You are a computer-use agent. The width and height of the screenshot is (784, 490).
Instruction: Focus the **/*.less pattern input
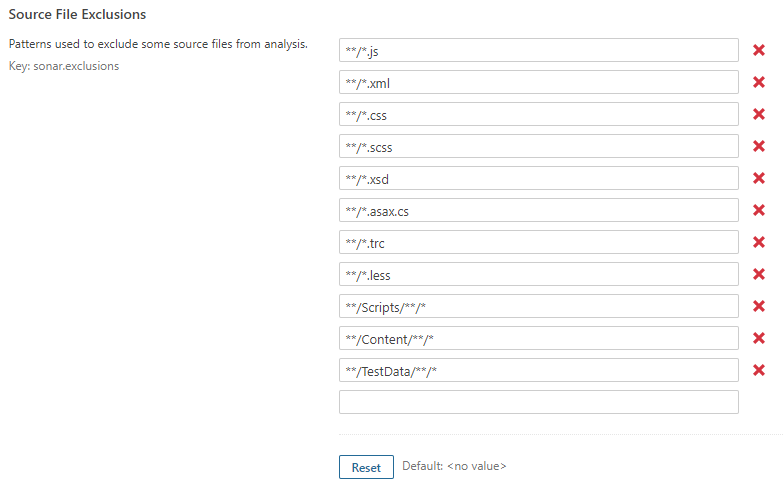[x=538, y=274]
